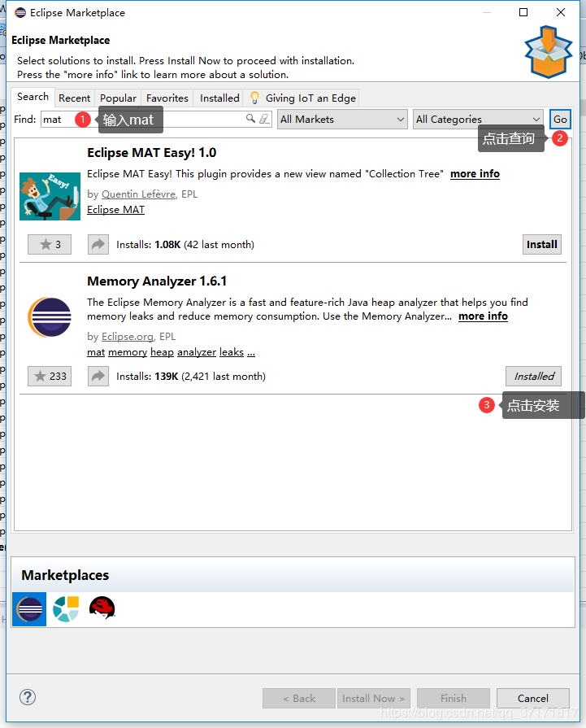Maximize the Eclipse Marketplace window

[x=523, y=12]
